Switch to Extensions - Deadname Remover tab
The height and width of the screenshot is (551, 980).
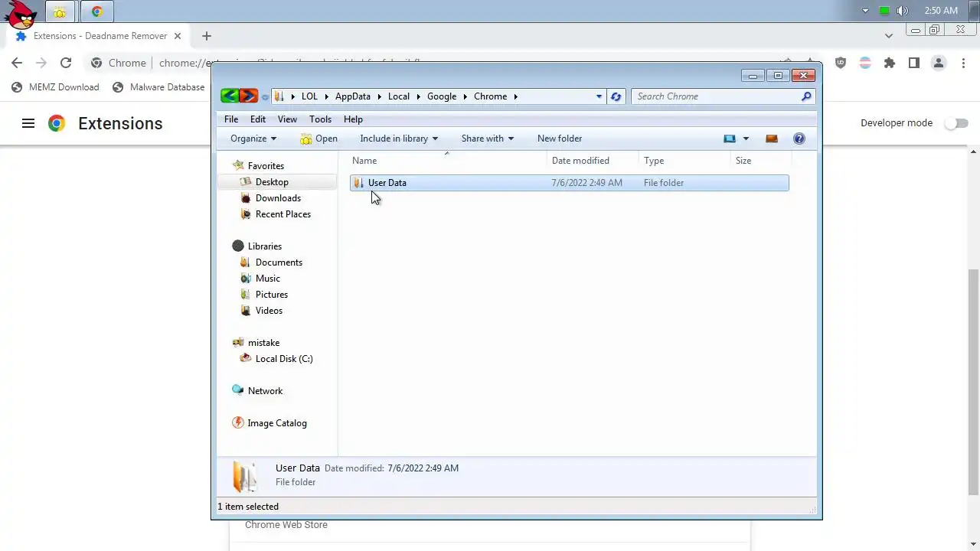click(100, 36)
